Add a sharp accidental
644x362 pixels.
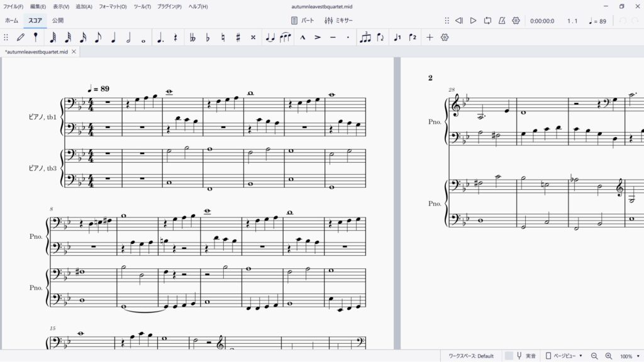point(238,38)
